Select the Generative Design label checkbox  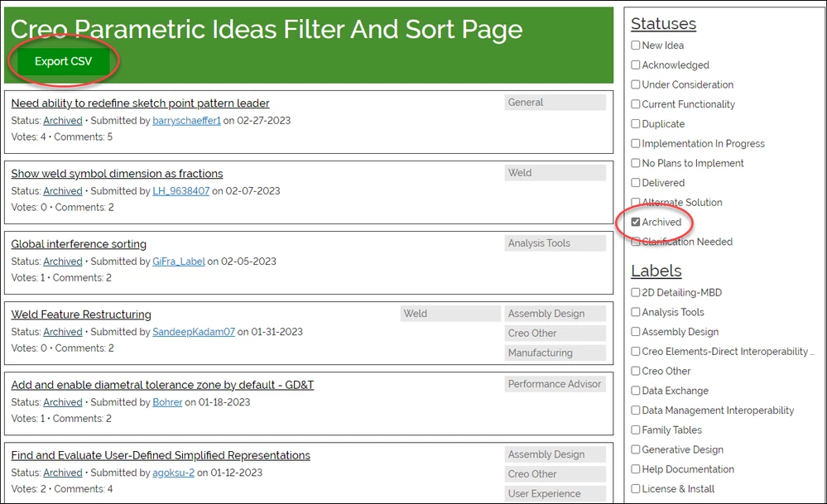pyautogui.click(x=636, y=449)
